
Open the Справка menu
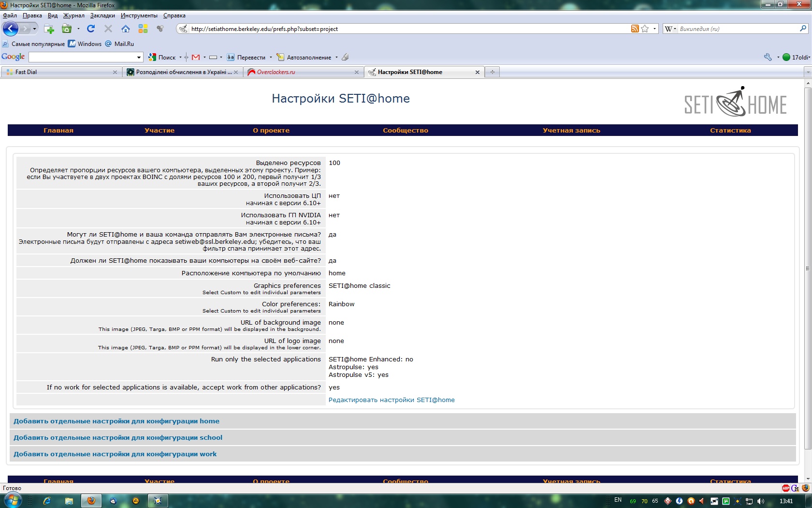[x=174, y=15]
